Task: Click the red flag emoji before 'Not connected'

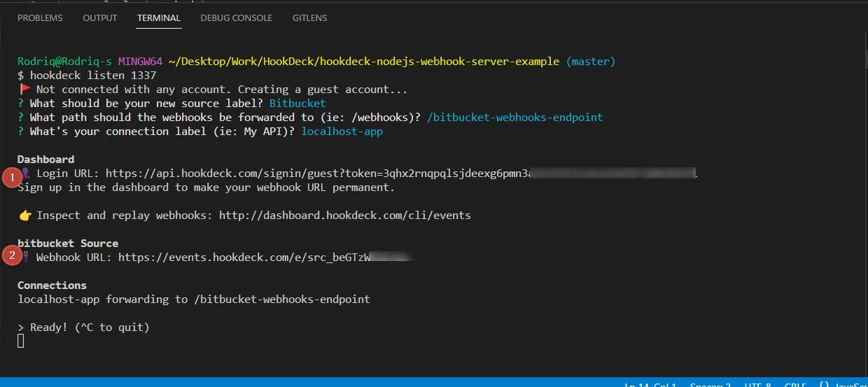Action: point(24,90)
